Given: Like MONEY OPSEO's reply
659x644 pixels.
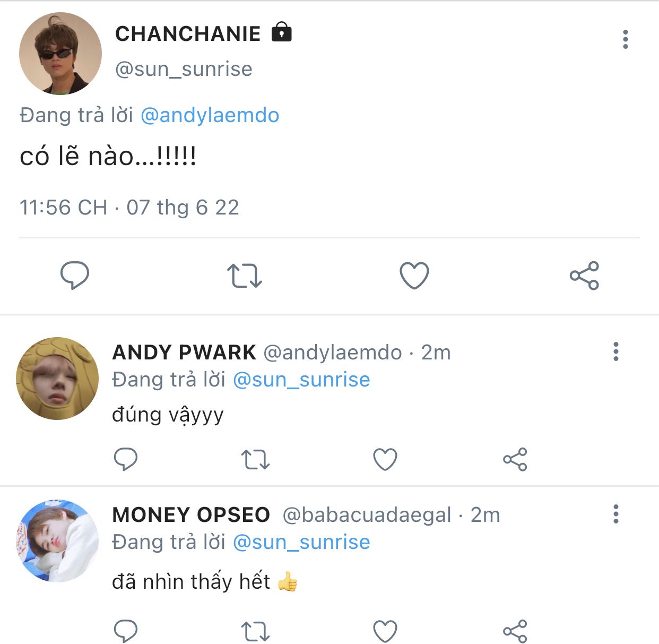Looking at the screenshot, I should 385,632.
